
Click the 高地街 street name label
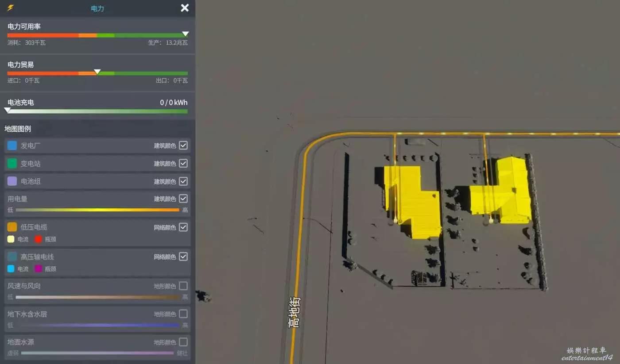[294, 312]
